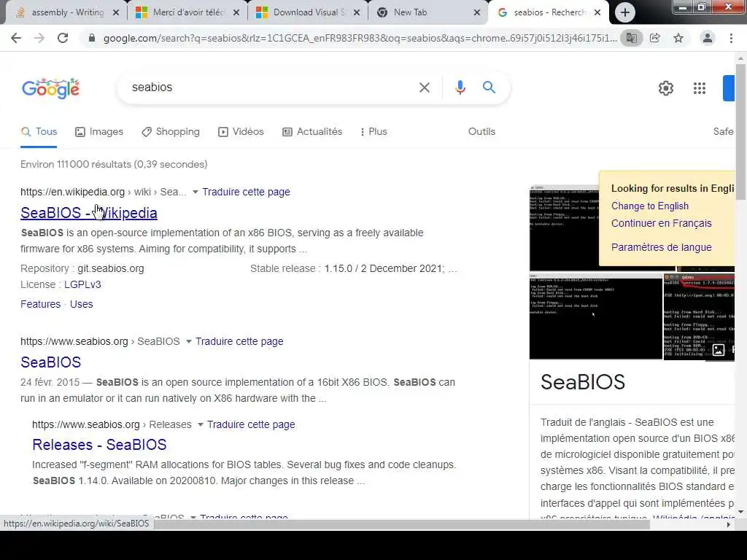Click the lock icon for site info
This screenshot has width=747, height=560.
pos(92,38)
